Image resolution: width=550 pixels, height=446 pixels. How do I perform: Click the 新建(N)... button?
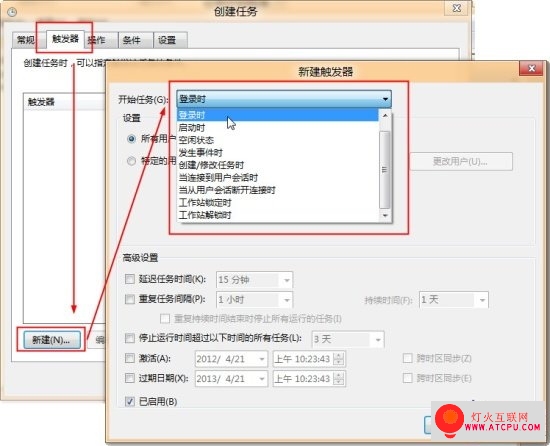51,340
